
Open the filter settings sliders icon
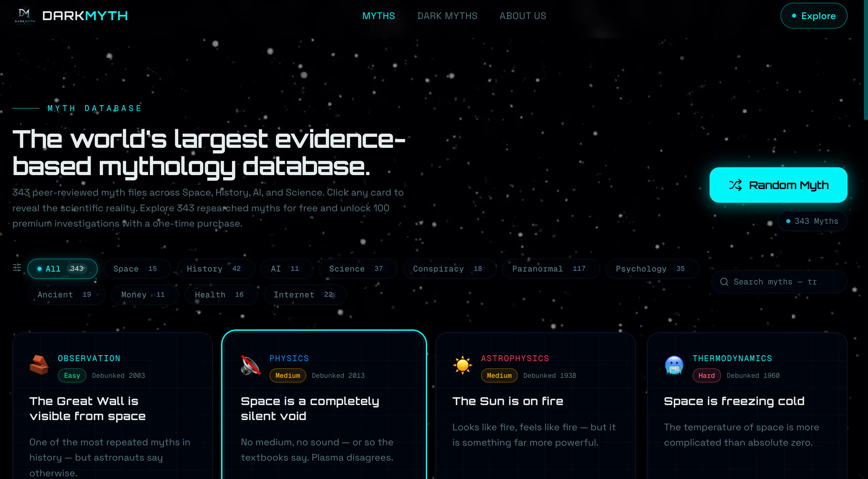[x=17, y=268]
